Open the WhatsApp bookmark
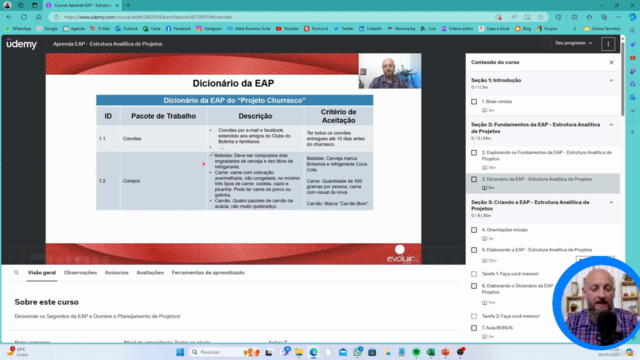Image resolution: width=640 pixels, height=360 pixels. point(18,29)
